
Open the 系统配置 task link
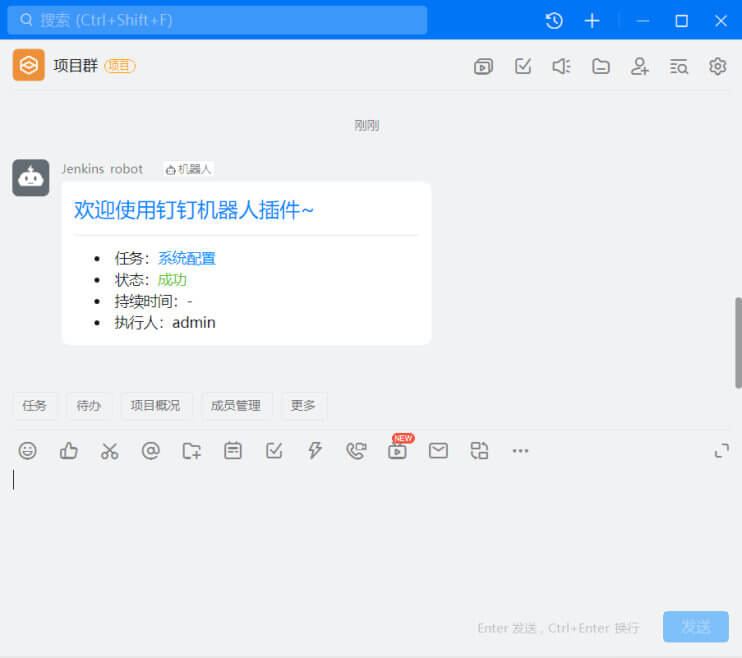[x=187, y=258]
